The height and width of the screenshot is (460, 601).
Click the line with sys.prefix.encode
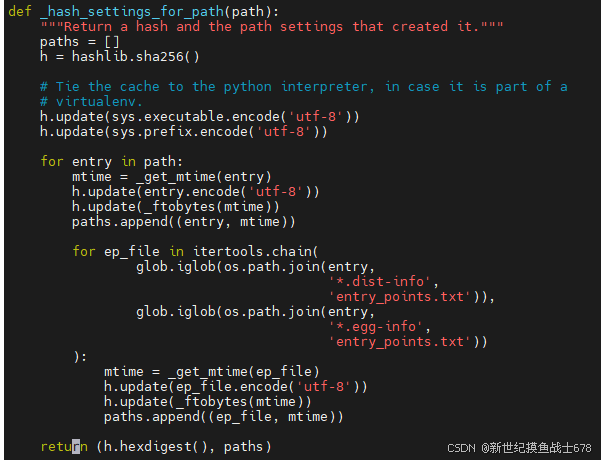[184, 131]
